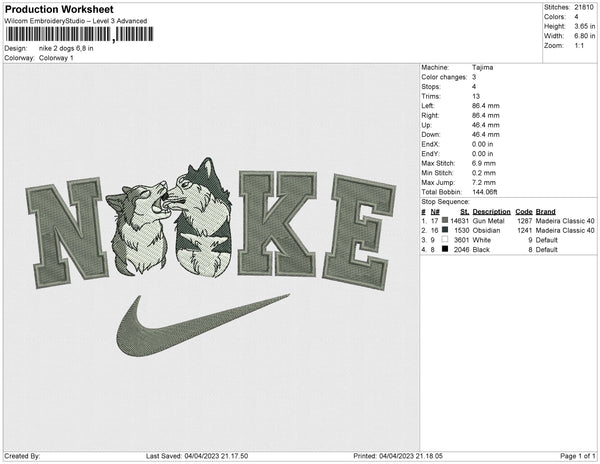
Task: Click the two dogs embroidery artwork
Action: point(168,217)
